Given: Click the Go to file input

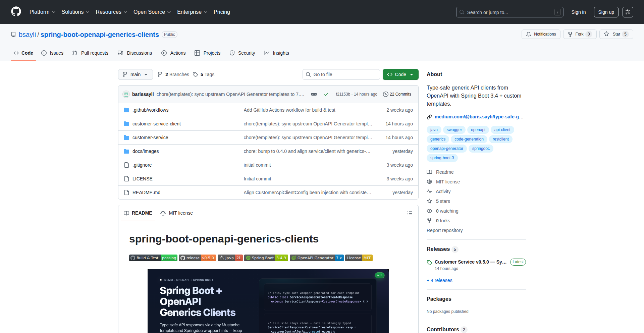Looking at the screenshot, I should [341, 74].
